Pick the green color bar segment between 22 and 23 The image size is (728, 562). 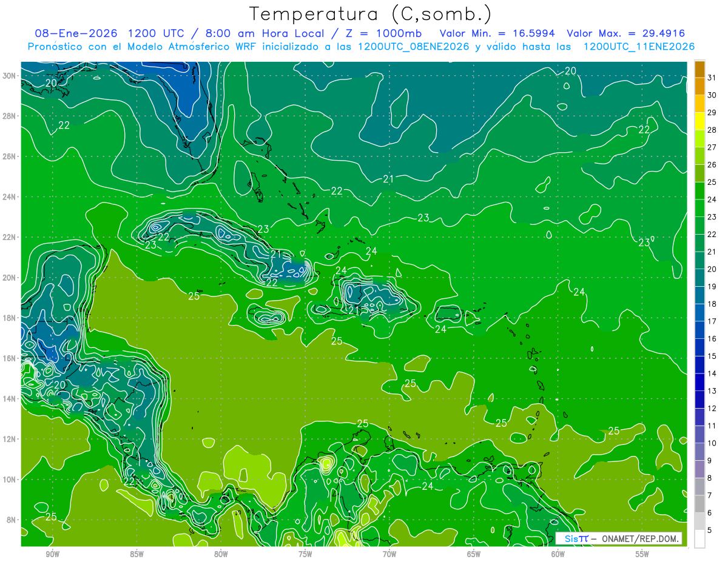(699, 226)
